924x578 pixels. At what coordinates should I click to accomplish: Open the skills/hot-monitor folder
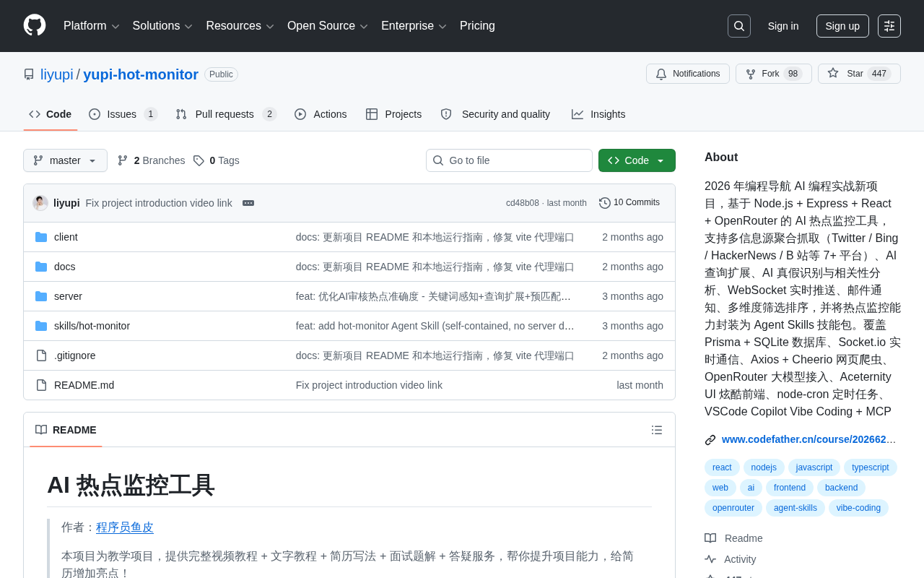(x=92, y=326)
